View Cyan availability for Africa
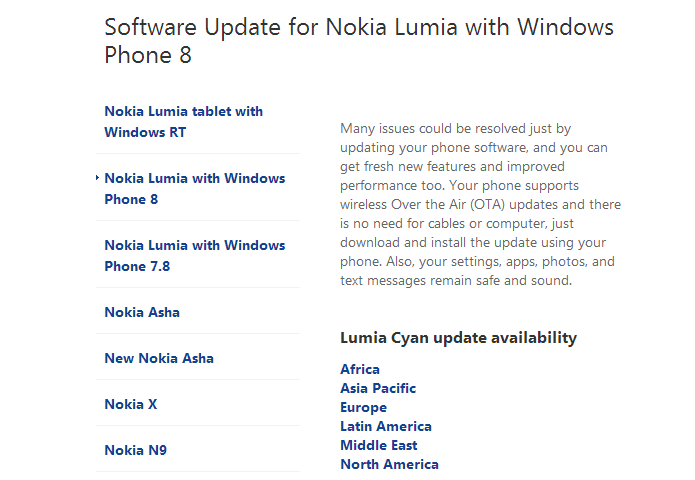The width and height of the screenshot is (695, 480). point(360,369)
